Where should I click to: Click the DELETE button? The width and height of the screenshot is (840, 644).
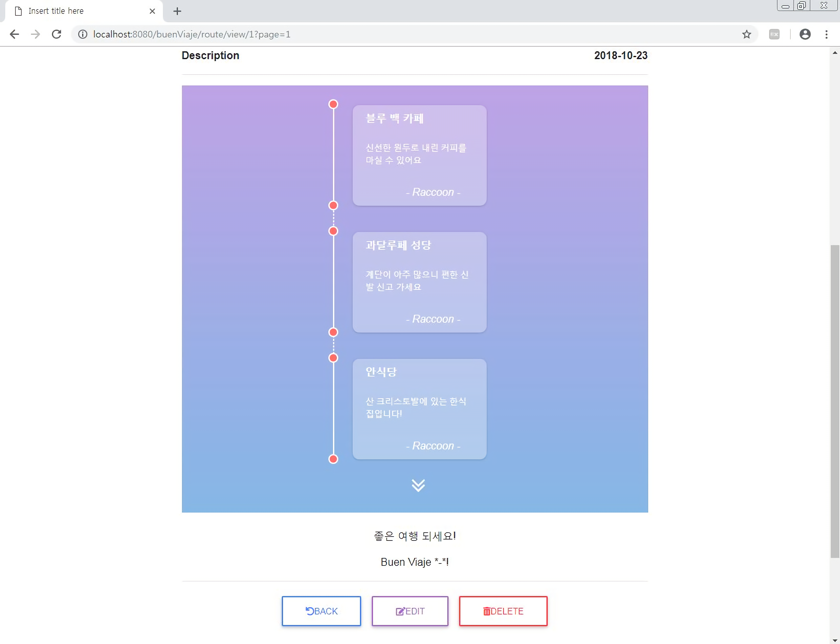click(x=503, y=611)
